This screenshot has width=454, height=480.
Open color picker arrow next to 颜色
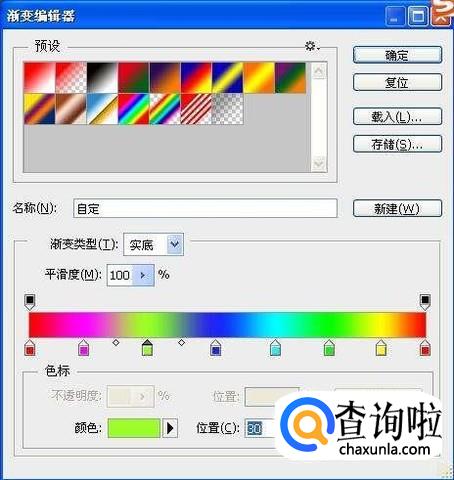pyautogui.click(x=170, y=428)
